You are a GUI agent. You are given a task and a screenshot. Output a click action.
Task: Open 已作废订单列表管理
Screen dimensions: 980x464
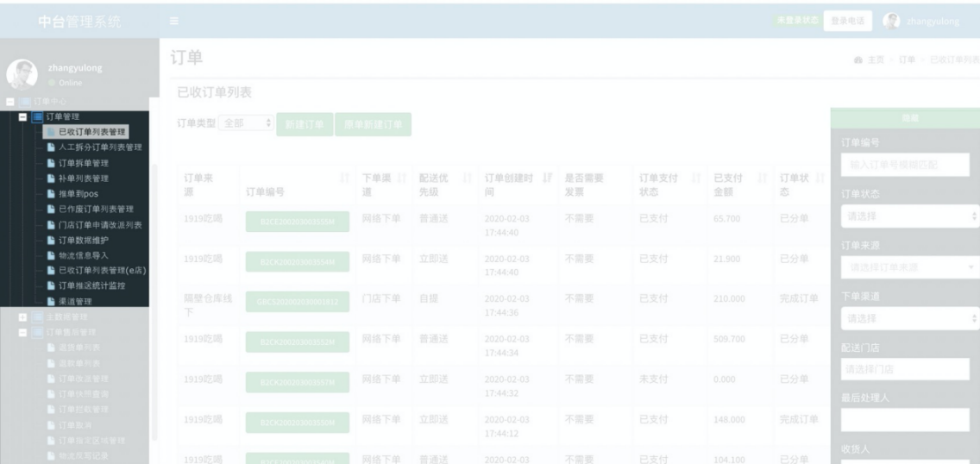click(96, 210)
